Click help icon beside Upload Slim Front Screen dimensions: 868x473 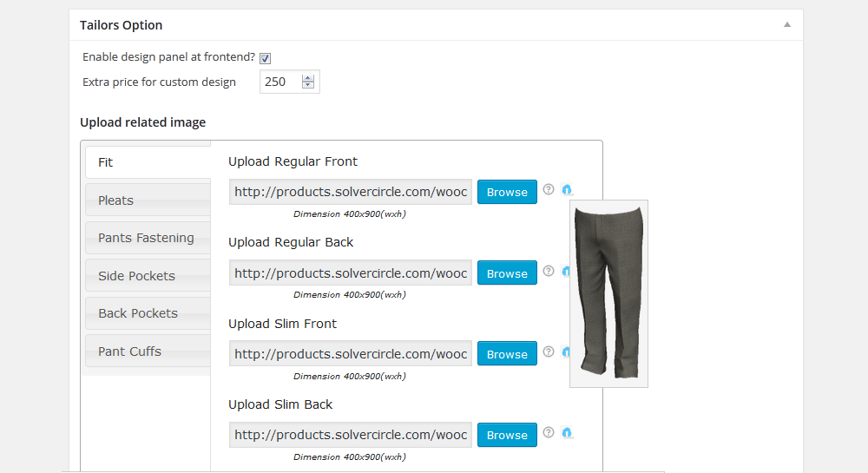tap(548, 351)
